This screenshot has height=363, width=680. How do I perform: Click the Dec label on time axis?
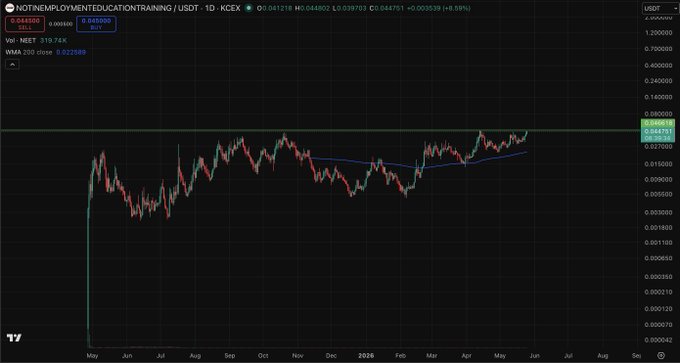coord(331,356)
